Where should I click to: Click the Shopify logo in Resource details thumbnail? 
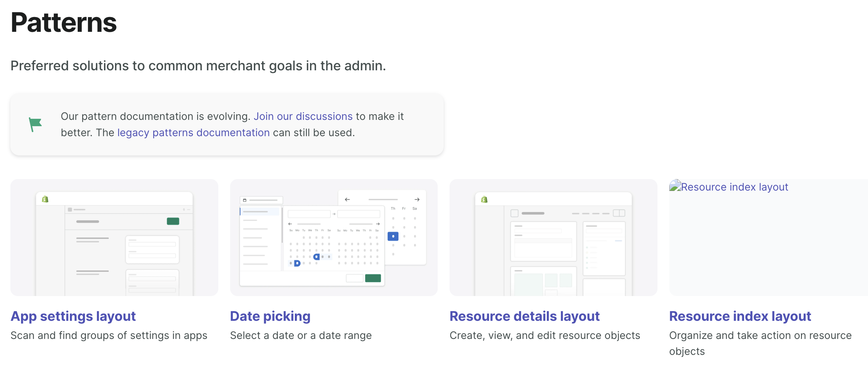click(x=484, y=200)
